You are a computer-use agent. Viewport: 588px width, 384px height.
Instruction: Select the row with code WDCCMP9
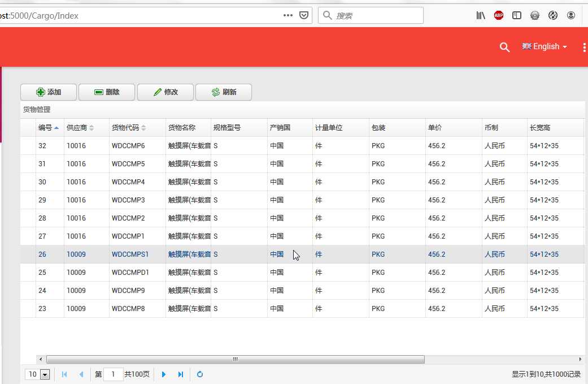pos(302,290)
